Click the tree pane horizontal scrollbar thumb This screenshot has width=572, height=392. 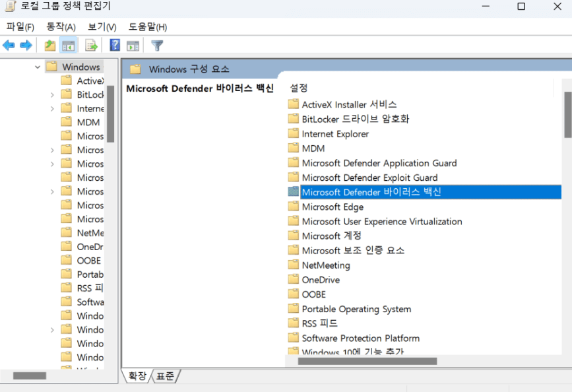click(x=30, y=376)
